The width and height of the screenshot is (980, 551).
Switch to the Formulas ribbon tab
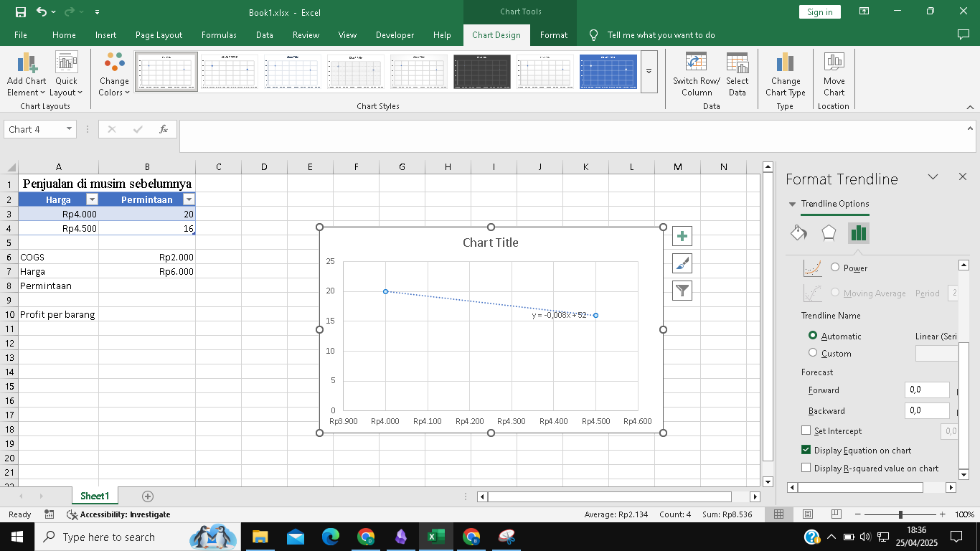tap(219, 34)
